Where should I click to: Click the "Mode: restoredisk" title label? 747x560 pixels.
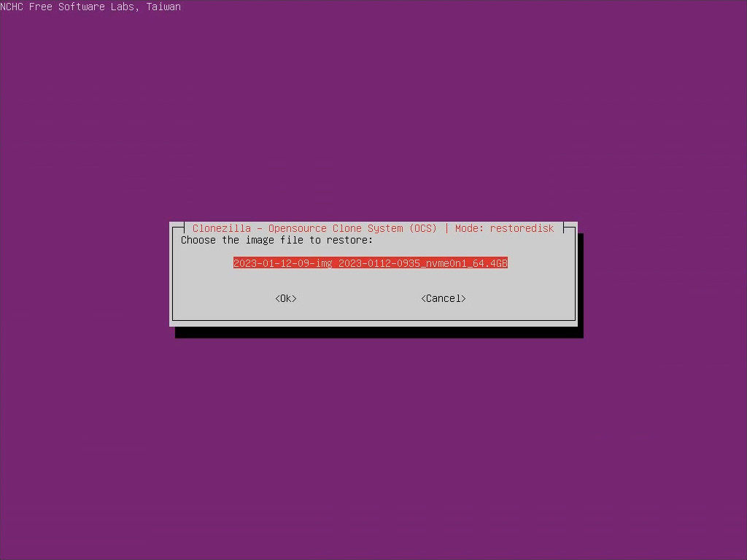[504, 228]
